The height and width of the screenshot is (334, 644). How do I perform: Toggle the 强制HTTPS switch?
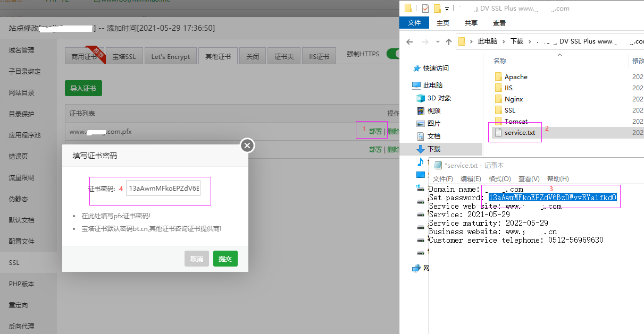[394, 54]
